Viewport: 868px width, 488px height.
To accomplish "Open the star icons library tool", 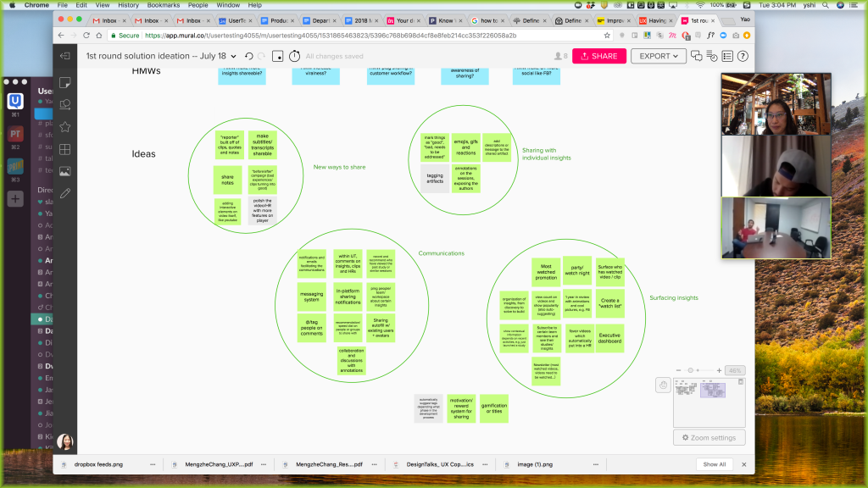I will coord(64,127).
